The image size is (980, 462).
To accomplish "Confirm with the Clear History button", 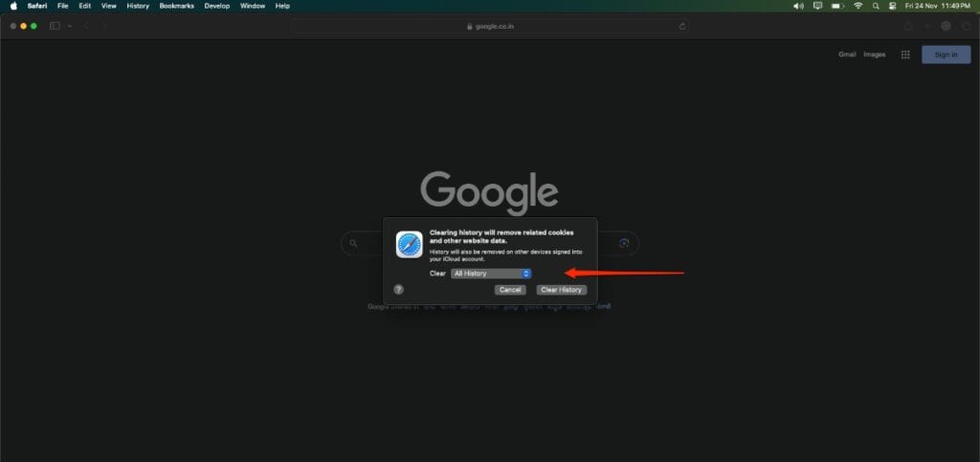I will click(561, 290).
